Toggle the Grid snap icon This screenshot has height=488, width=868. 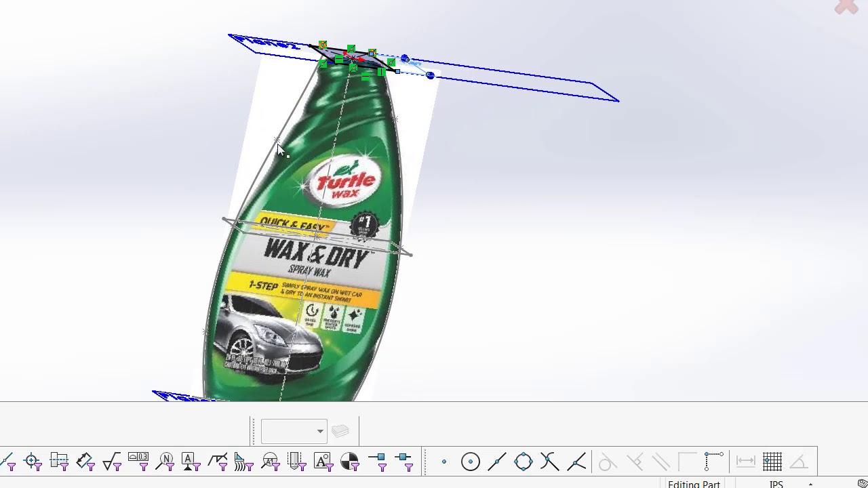(772, 462)
